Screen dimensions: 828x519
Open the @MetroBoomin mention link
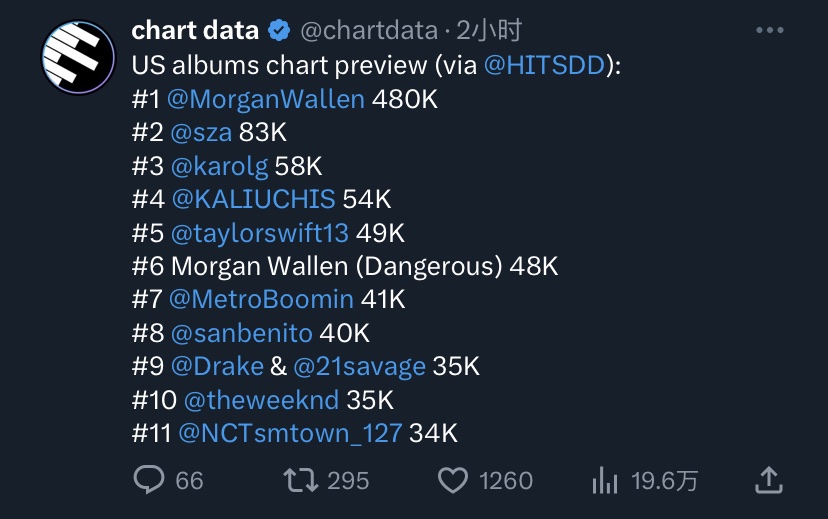tap(261, 299)
